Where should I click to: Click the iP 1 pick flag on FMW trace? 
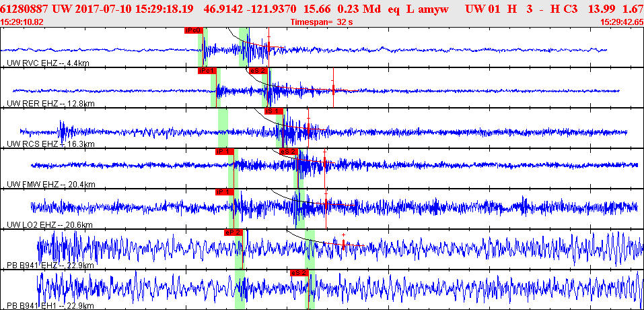[x=223, y=152]
